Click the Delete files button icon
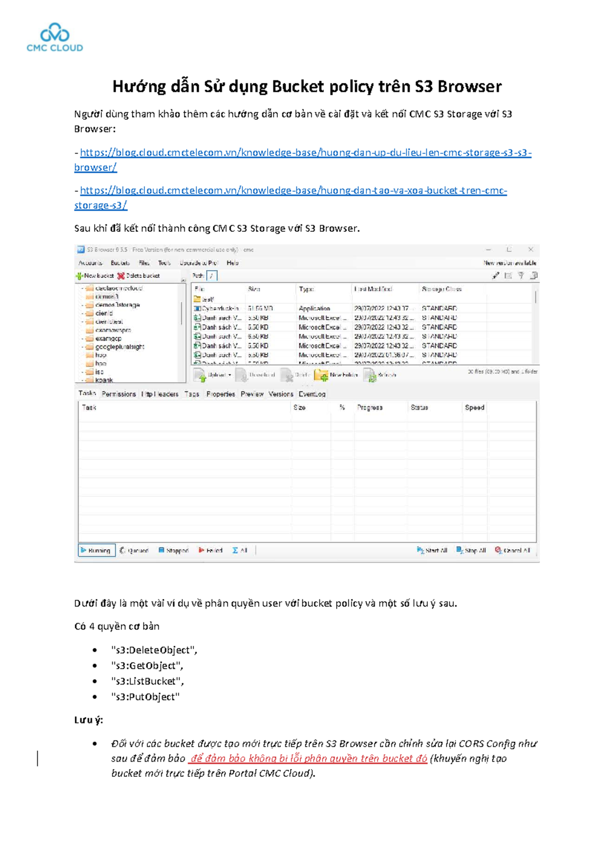Screen dimensions: 614x868 287,375
